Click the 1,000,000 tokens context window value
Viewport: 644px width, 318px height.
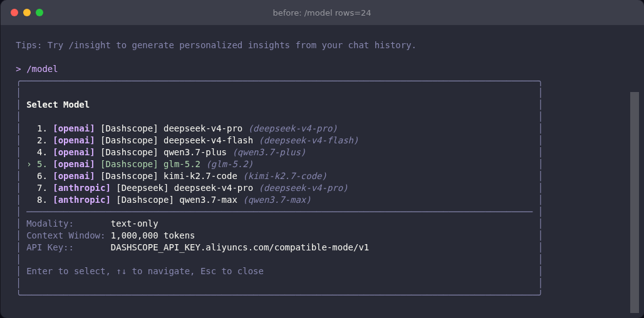coord(153,235)
